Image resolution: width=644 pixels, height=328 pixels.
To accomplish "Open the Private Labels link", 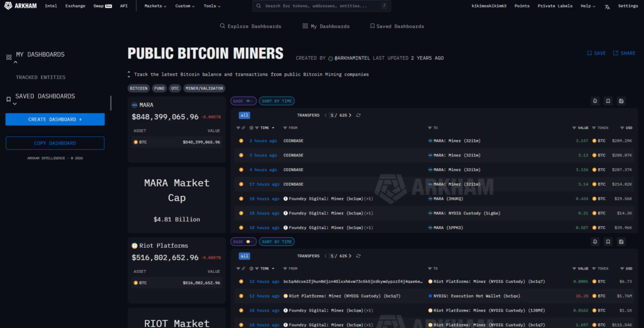I will click(x=555, y=6).
